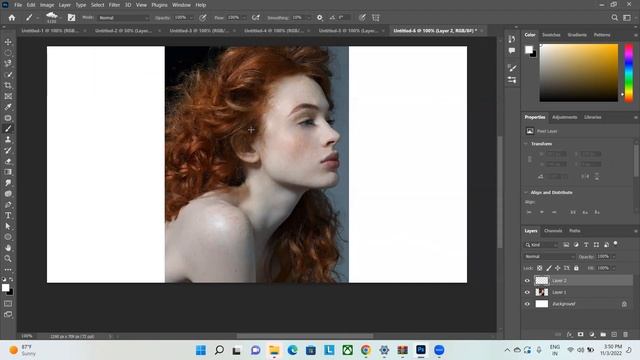Image resolution: width=640 pixels, height=360 pixels.
Task: Open layer blend mode Normal dropdown
Action: (549, 256)
